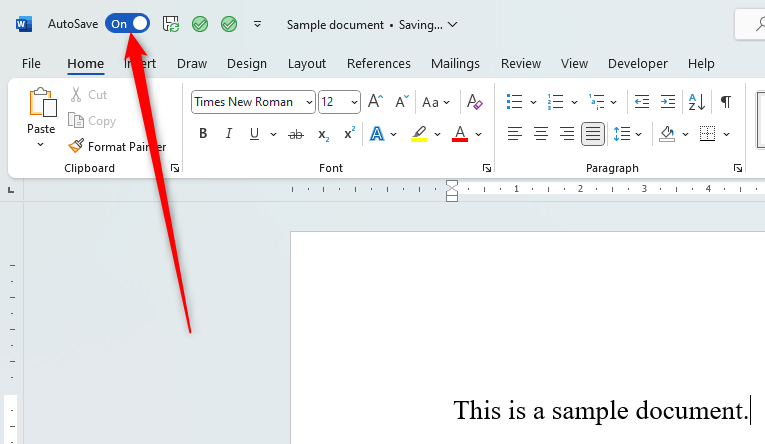This screenshot has height=444, width=765.
Task: Click the Save icon in title bar
Action: point(171,24)
